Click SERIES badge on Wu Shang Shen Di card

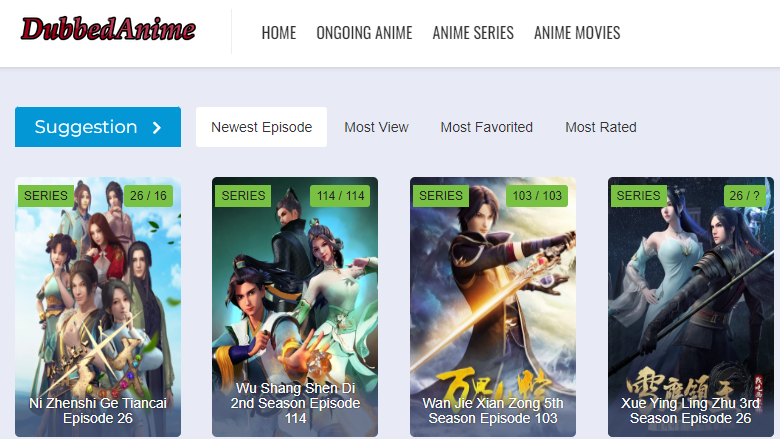pos(243,196)
